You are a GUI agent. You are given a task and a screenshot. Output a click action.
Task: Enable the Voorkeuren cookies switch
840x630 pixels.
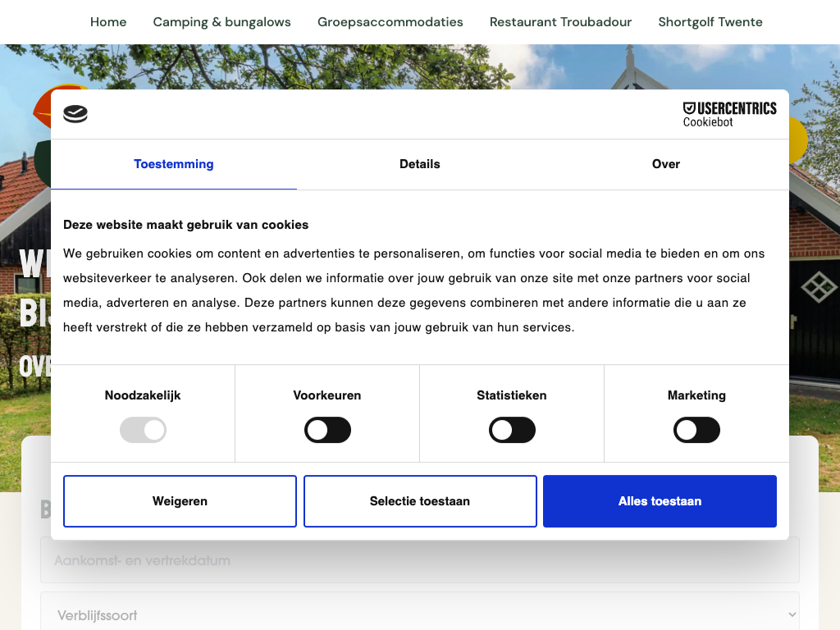(327, 430)
